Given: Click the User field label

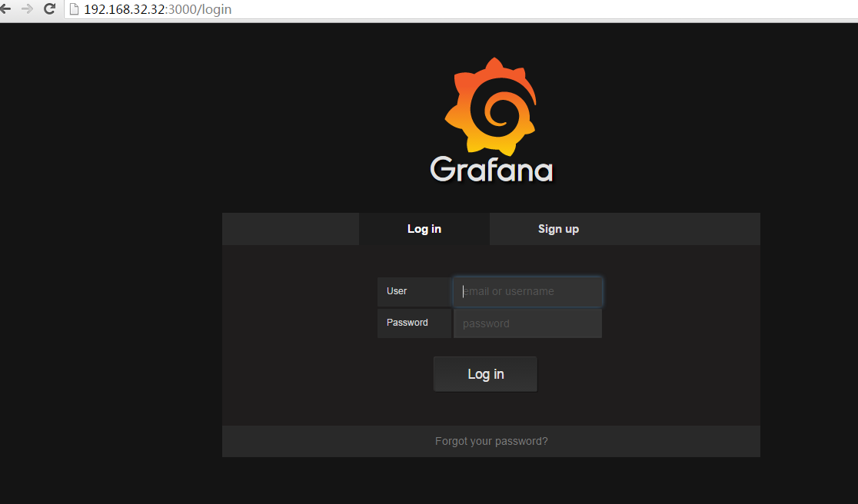Looking at the screenshot, I should click(397, 291).
